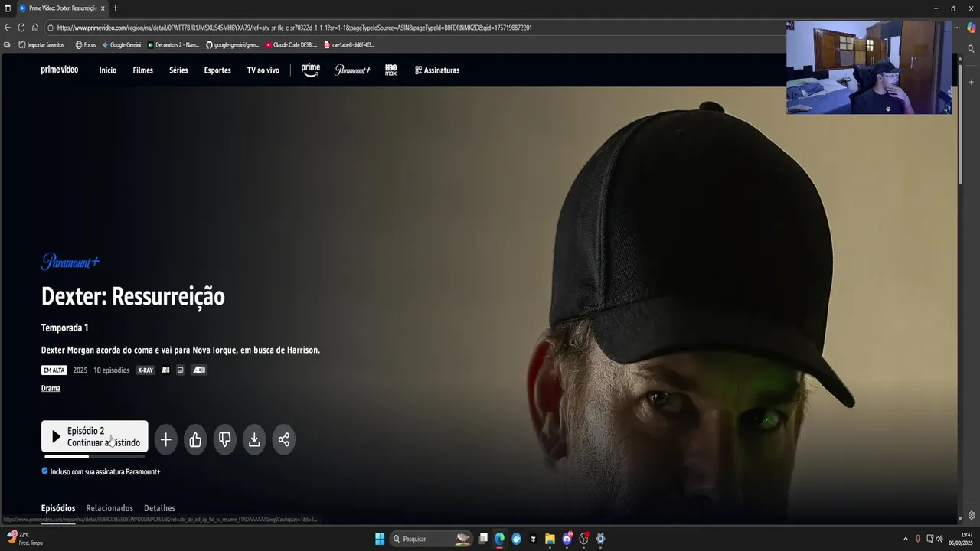Click the browser home icon
Screen dimensions: 980x551
coord(35,28)
